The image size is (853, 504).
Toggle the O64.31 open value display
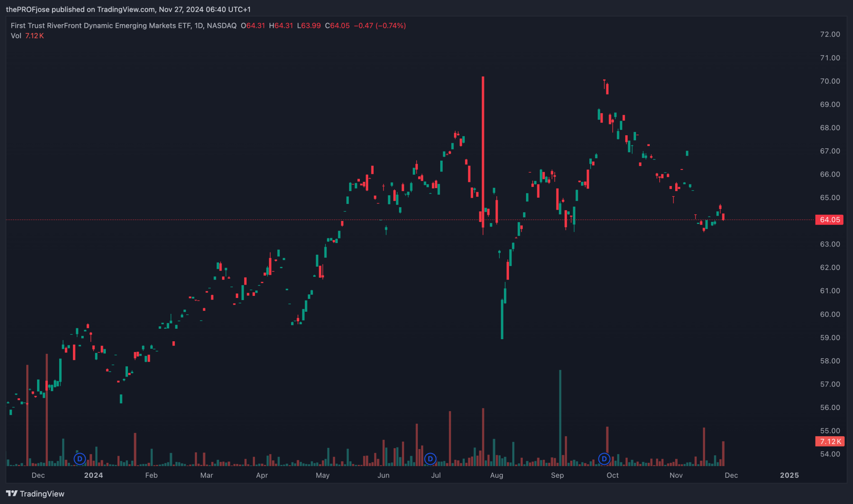[252, 25]
